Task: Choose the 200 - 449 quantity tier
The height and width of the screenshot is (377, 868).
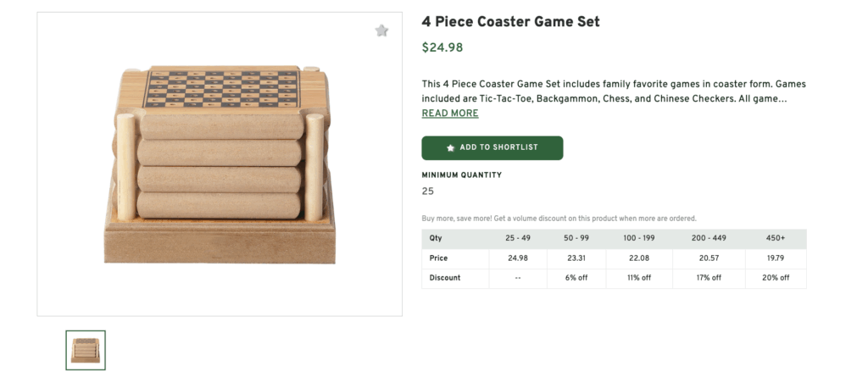Action: click(x=709, y=238)
